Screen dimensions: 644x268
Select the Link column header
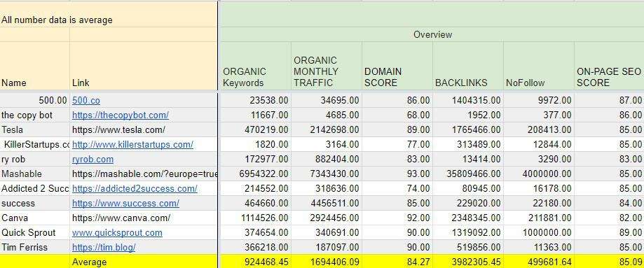(144, 66)
